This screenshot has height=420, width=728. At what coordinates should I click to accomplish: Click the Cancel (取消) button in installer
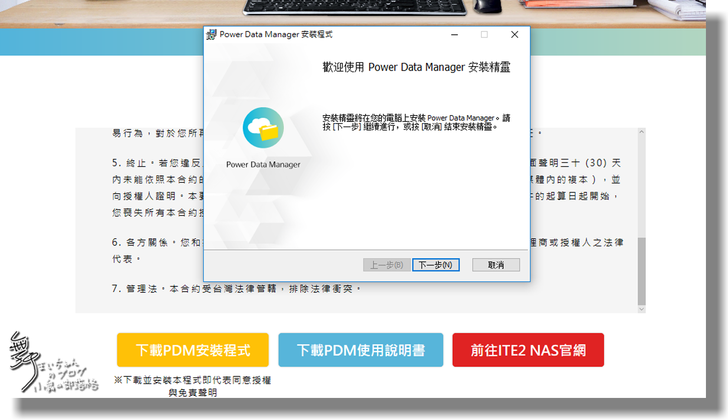(496, 265)
